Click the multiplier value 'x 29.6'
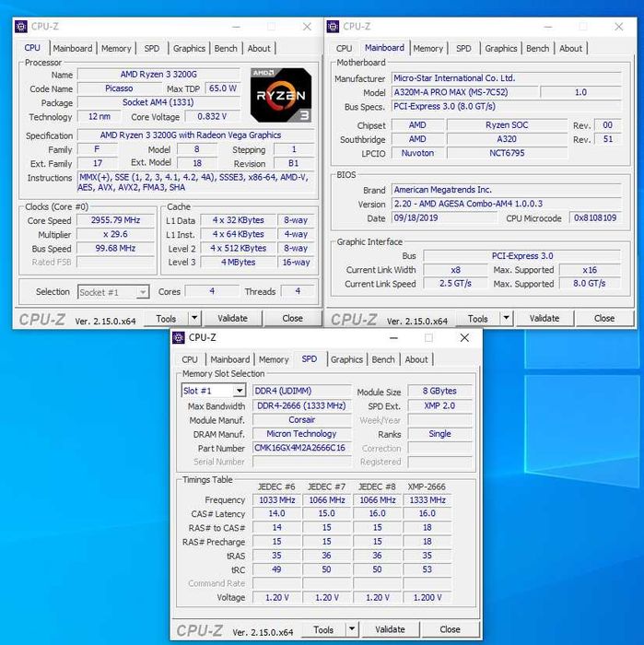This screenshot has width=644, height=645. click(x=115, y=234)
